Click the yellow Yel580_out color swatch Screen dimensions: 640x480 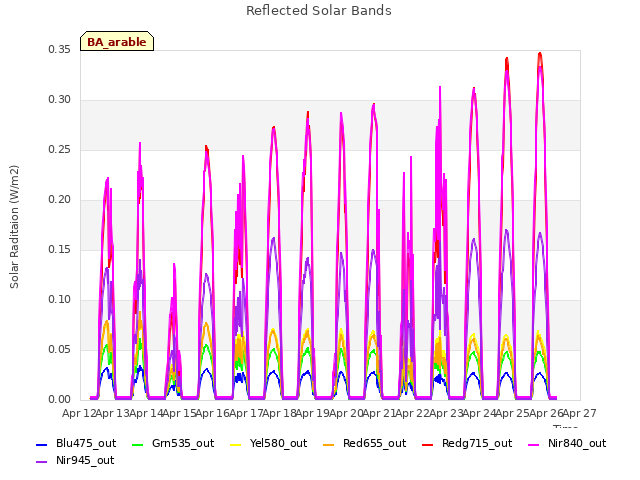pos(236,444)
